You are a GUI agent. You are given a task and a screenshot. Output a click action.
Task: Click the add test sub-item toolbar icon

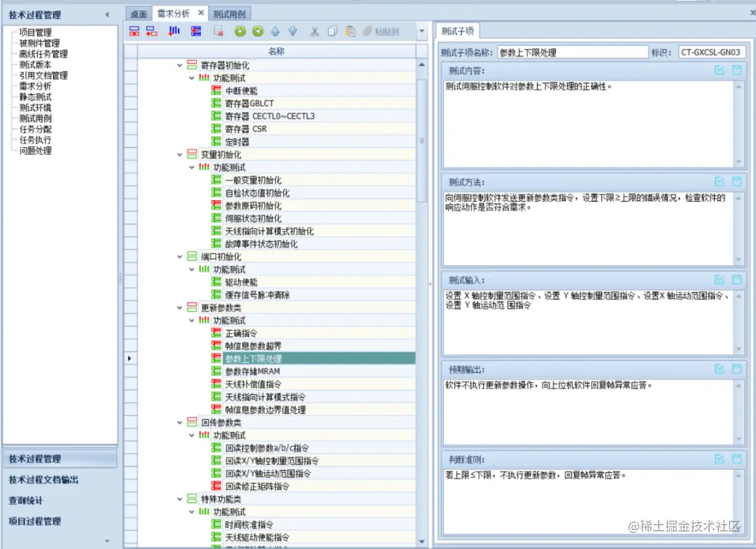coord(196,32)
